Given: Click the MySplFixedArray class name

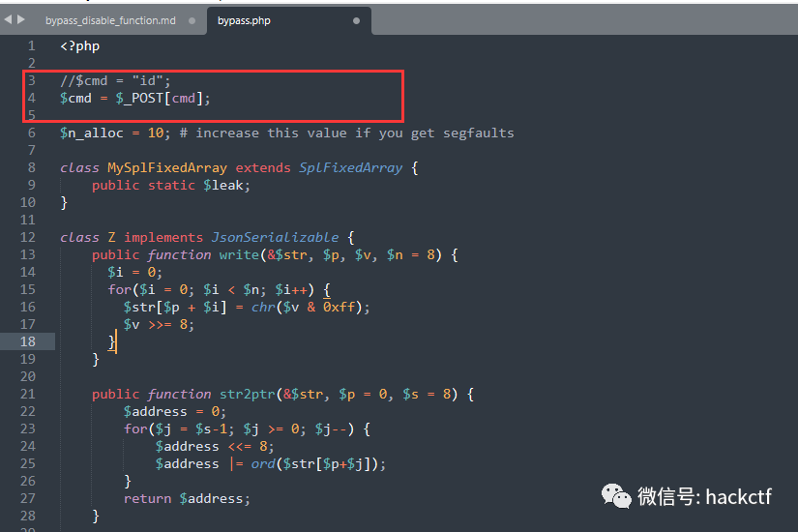Looking at the screenshot, I should click(167, 168).
